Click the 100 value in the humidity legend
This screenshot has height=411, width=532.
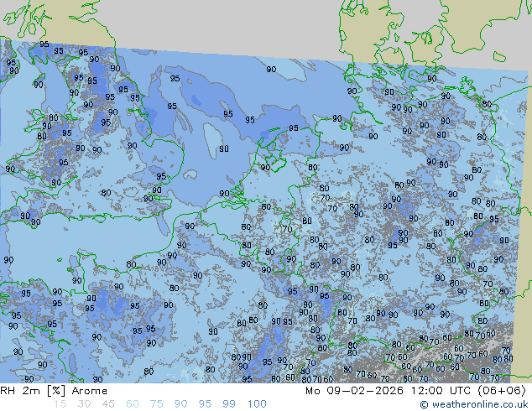256,404
